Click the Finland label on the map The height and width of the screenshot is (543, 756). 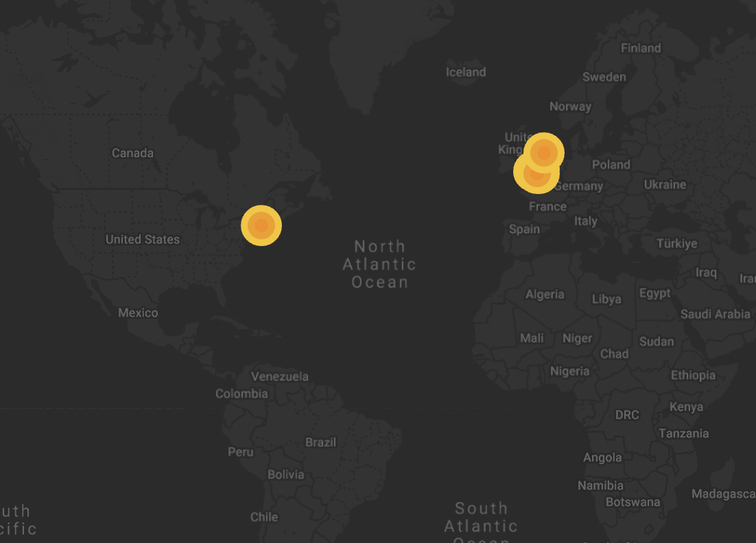pos(641,48)
